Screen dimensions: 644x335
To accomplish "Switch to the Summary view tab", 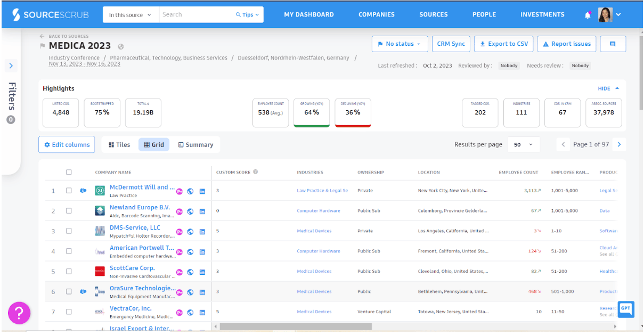I will 195,145.
